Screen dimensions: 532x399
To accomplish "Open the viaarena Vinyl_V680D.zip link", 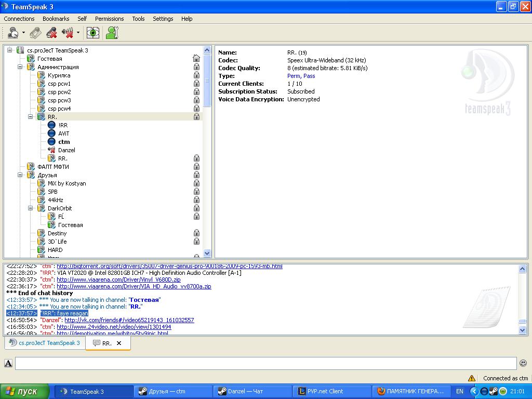I will (118, 280).
